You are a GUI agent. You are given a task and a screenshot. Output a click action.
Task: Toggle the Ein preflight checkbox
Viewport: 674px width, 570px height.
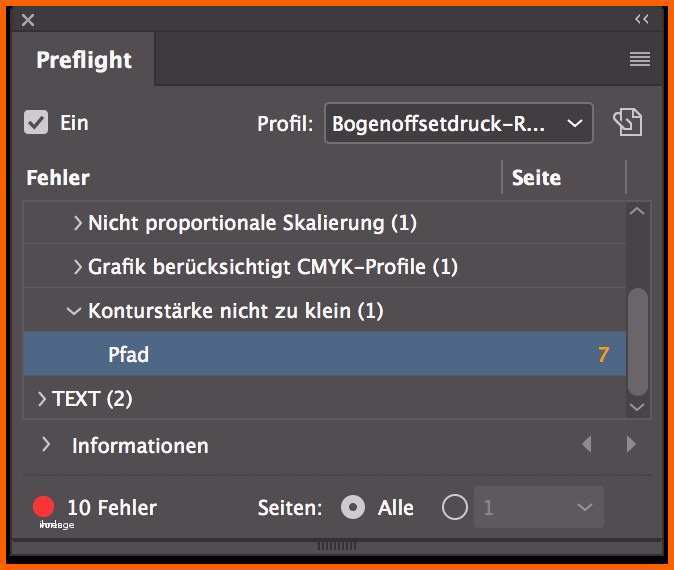[x=36, y=123]
